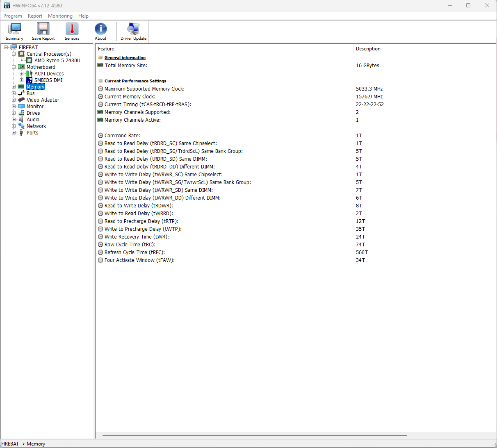Click the Video Adapter card icon

click(x=21, y=100)
